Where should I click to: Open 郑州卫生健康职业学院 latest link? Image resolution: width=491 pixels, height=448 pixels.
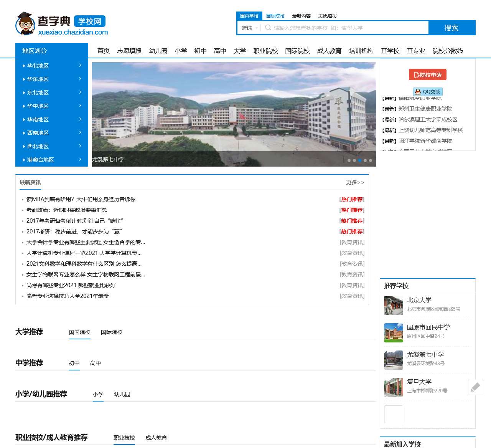[x=425, y=109]
